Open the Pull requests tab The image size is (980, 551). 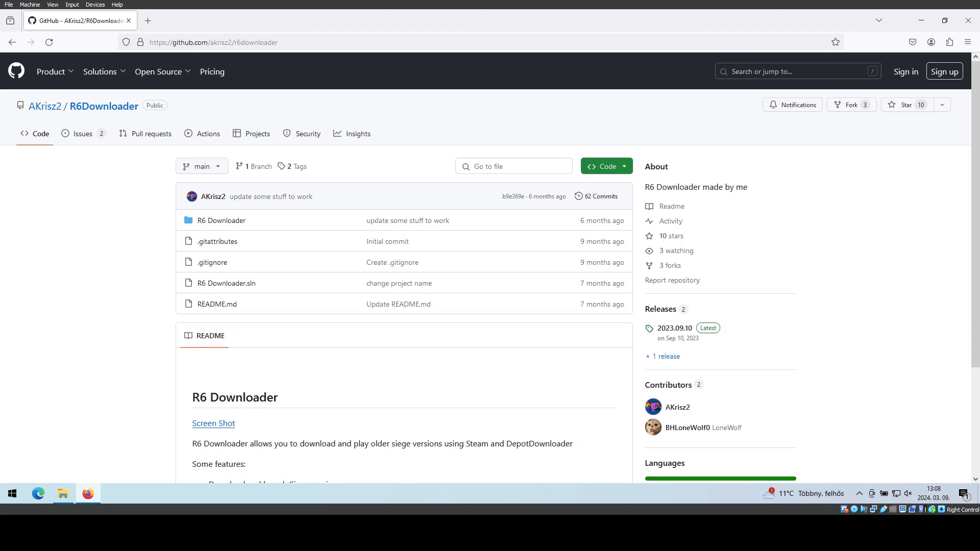click(x=145, y=134)
